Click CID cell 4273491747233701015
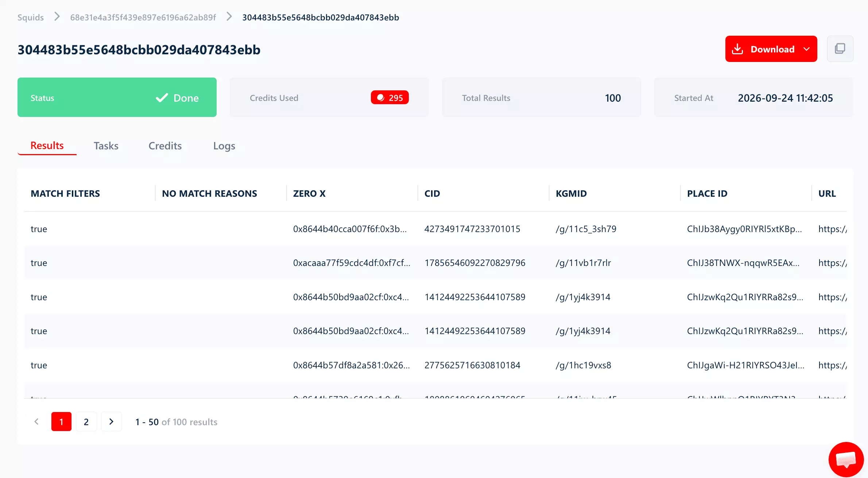The image size is (868, 478). [472, 229]
